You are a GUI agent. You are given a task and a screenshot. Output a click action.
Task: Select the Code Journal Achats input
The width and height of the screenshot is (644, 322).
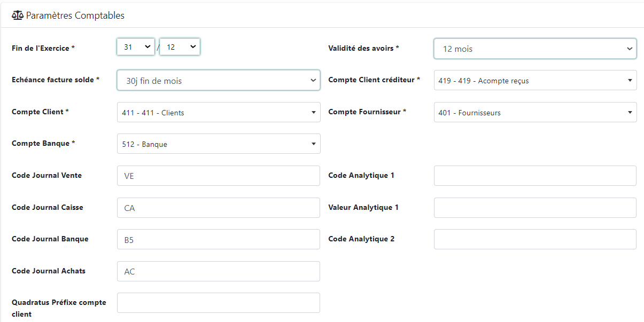(218, 271)
